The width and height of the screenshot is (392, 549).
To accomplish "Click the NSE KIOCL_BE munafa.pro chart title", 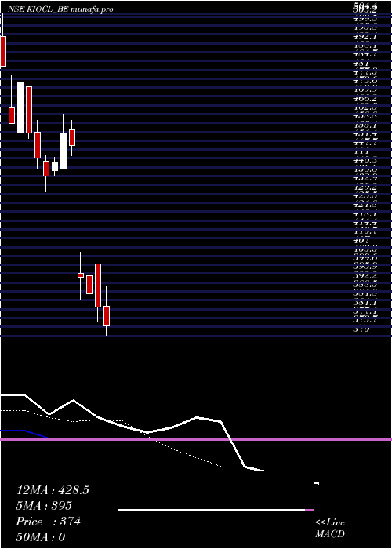I will pos(60,9).
